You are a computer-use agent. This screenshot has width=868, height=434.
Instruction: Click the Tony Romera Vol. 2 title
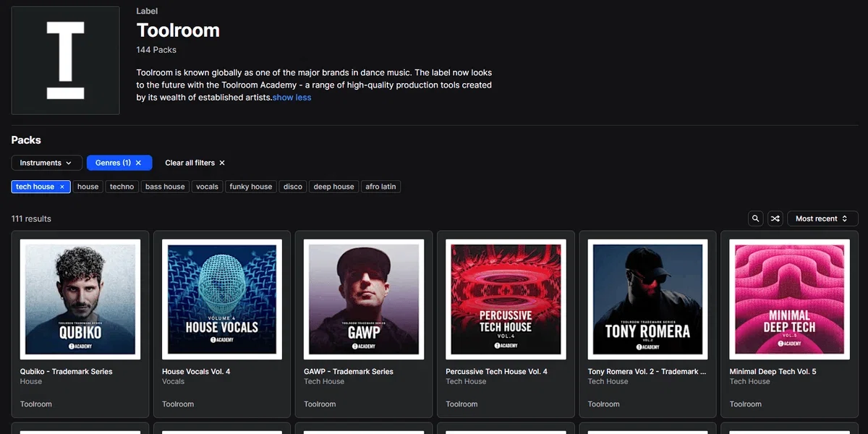[x=647, y=372]
